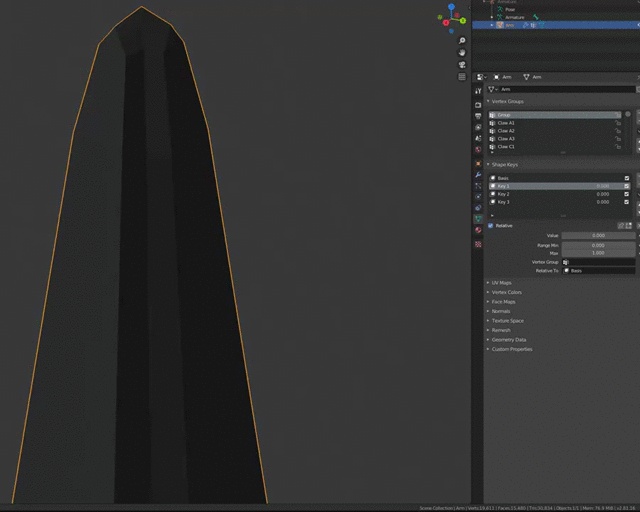Expand the Remesh panel
This screenshot has width=640, height=512.
[488, 330]
